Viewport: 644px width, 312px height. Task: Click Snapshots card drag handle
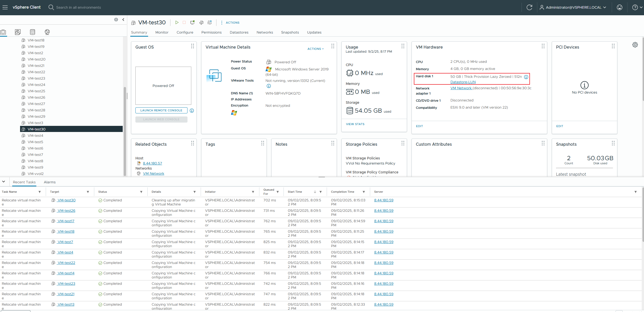point(613,143)
